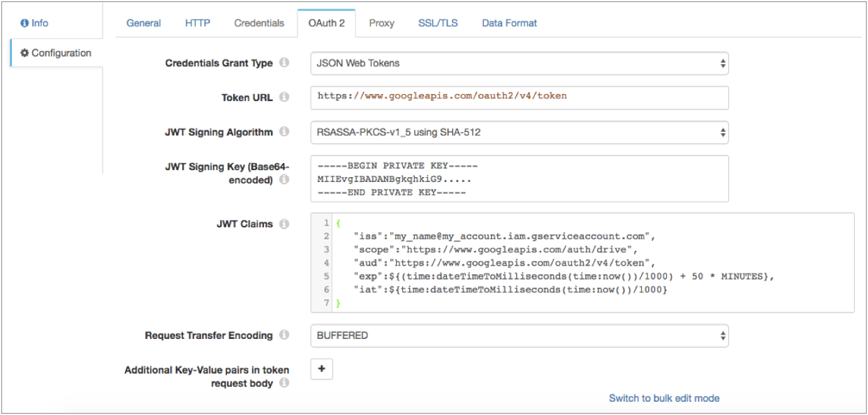Image resolution: width=868 pixels, height=415 pixels.
Task: Open the HTTP tab
Action: click(198, 23)
